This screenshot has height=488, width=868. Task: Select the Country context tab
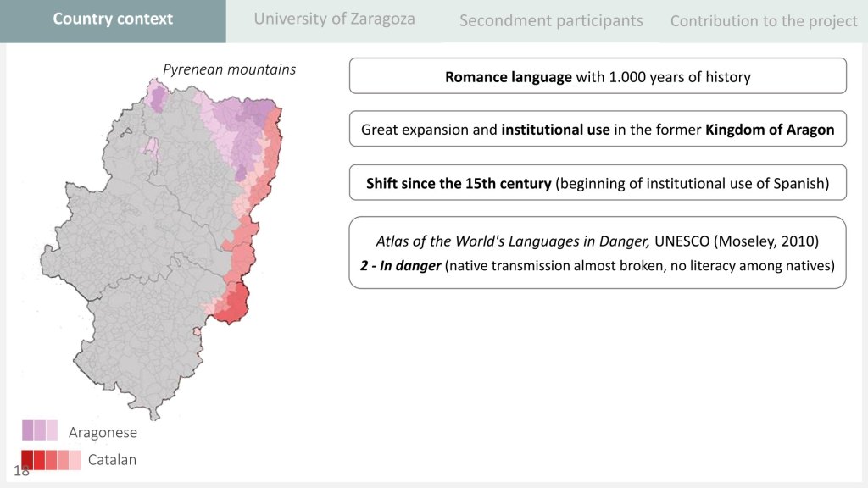pos(113,19)
